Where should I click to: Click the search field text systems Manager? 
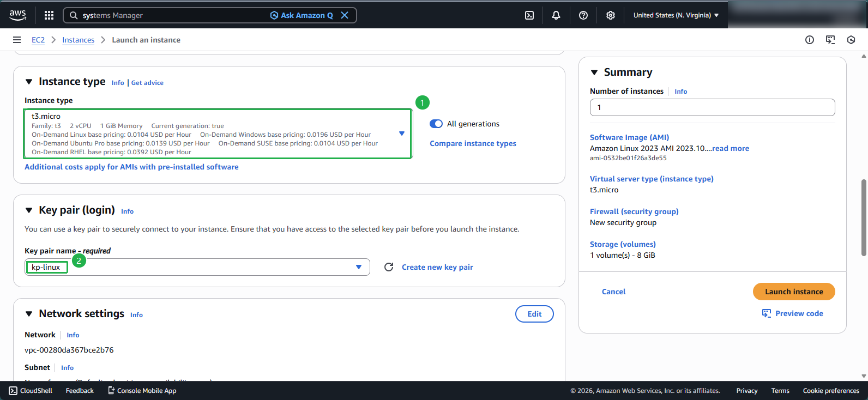112,15
